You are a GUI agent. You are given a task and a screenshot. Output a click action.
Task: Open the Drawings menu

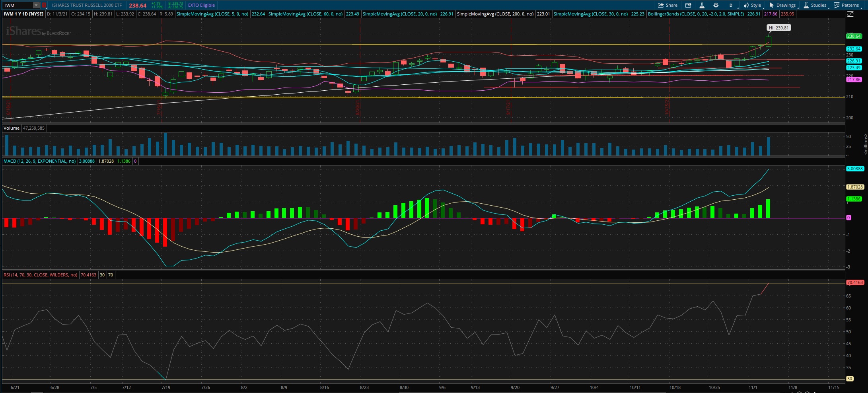(x=782, y=5)
